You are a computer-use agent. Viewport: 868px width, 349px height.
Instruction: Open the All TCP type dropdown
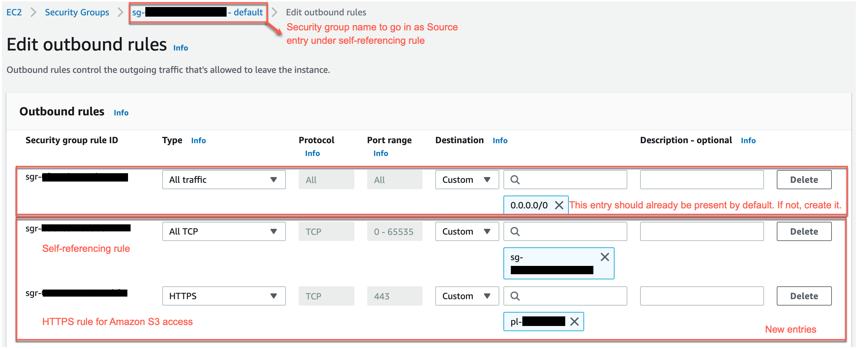[224, 231]
